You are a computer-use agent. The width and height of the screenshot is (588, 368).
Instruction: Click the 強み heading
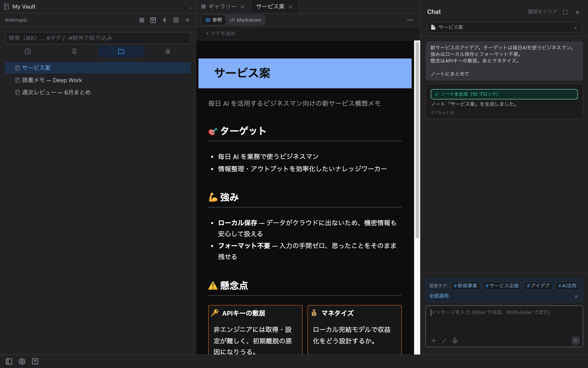224,197
